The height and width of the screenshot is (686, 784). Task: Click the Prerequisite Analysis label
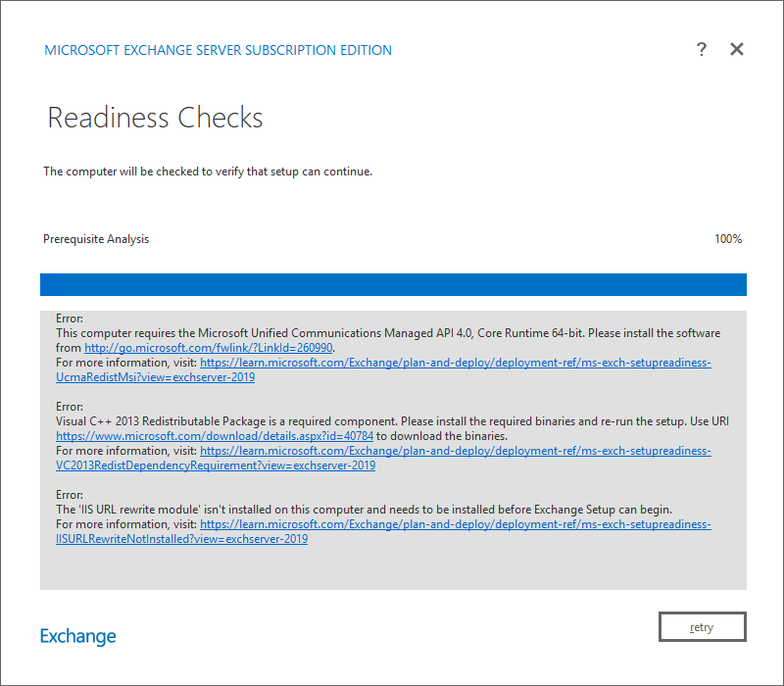tap(95, 238)
